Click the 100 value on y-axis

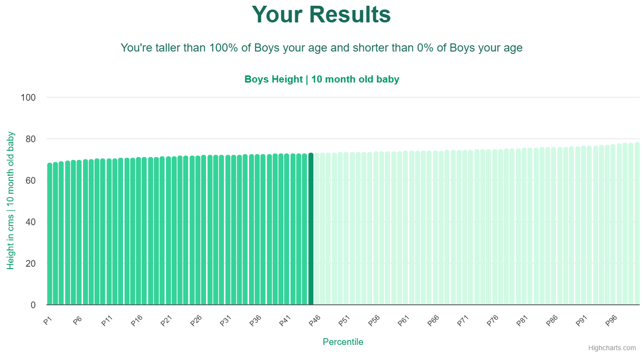[28, 97]
